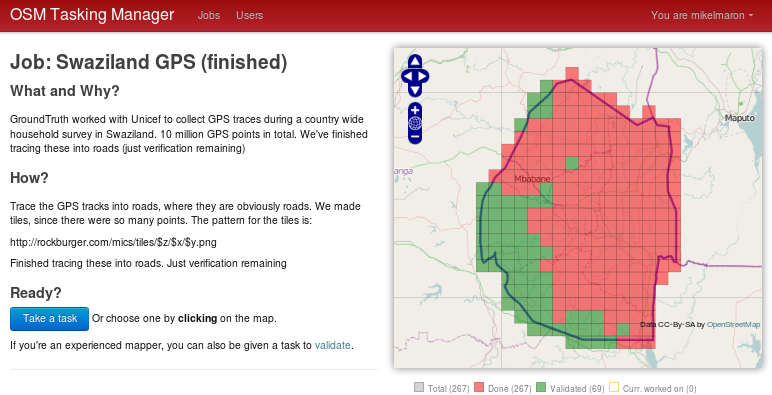Open the OpenStreetMap attribution link
This screenshot has width=772, height=395.
[734, 325]
